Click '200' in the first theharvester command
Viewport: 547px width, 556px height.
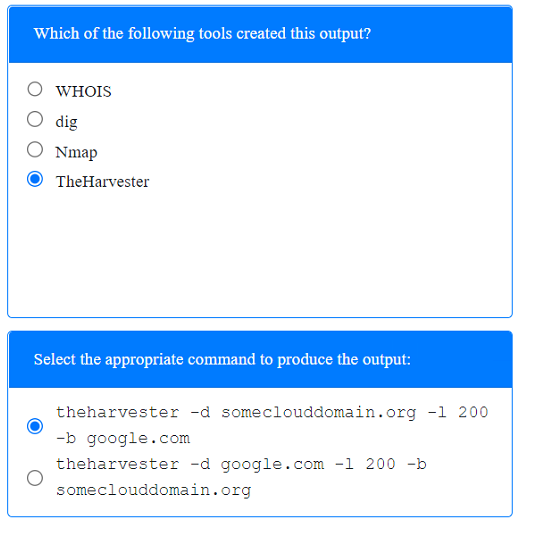click(x=473, y=412)
